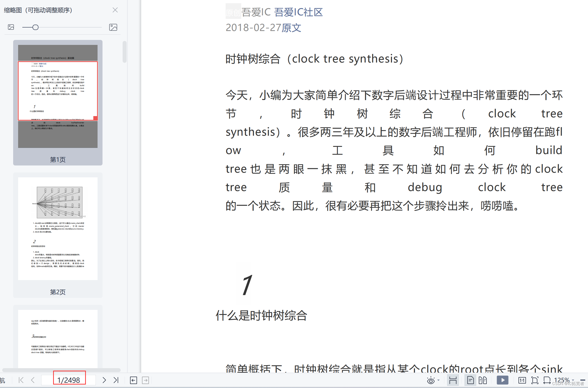Screen dimensions: 588x388
Task: Enable fit-to-width page icon
Action: 547,380
